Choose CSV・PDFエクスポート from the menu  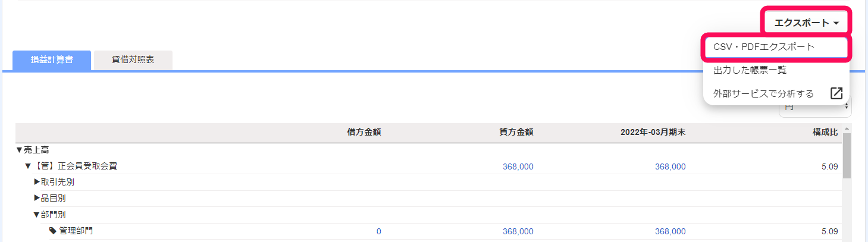[x=776, y=47]
